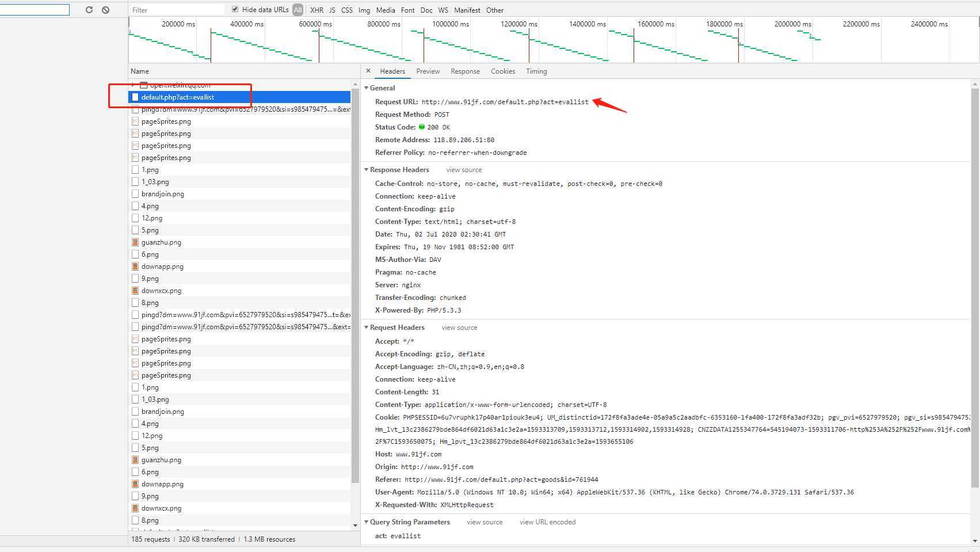Image resolution: width=980 pixels, height=552 pixels.
Task: Click the Server value nginx
Action: pos(411,285)
